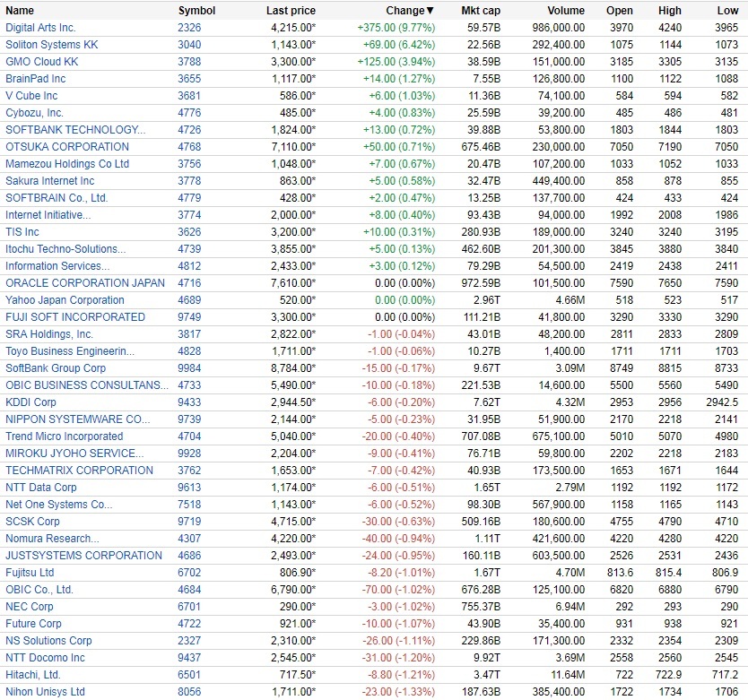Sort by the High column header
This screenshot has height=700, width=748.
pos(670,11)
